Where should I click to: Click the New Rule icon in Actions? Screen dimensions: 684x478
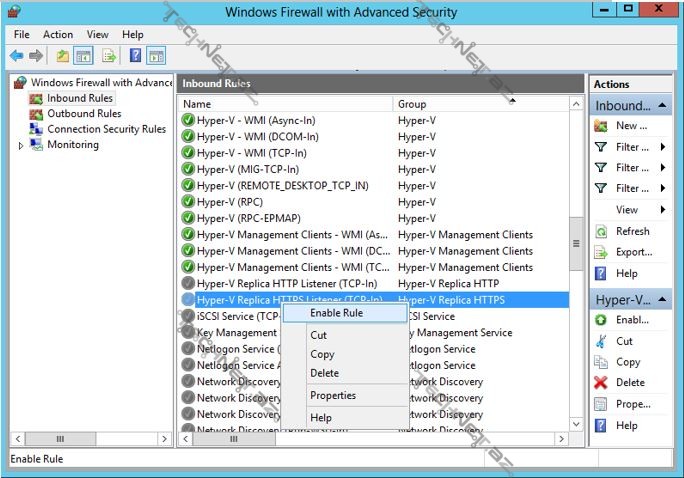[x=601, y=126]
